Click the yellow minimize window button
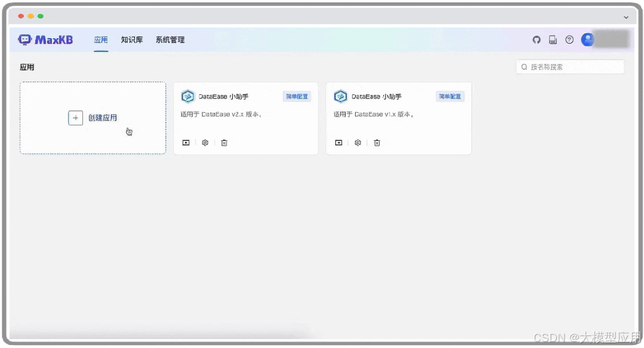 coord(31,16)
